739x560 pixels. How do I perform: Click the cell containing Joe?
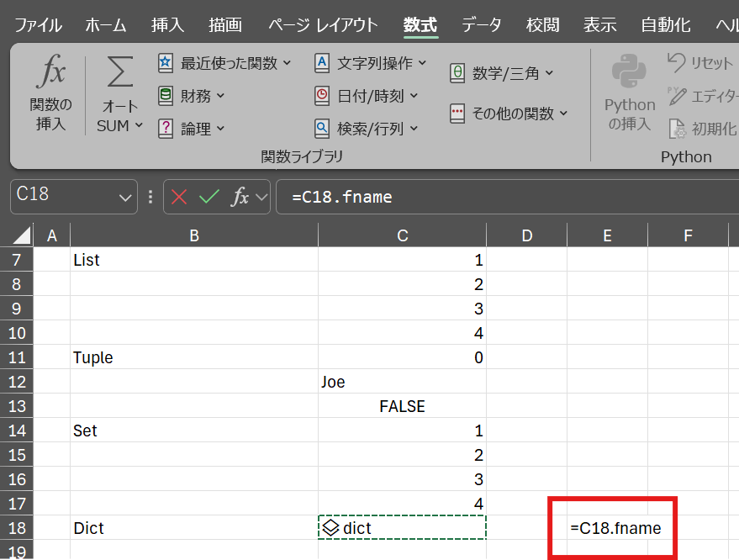(403, 382)
